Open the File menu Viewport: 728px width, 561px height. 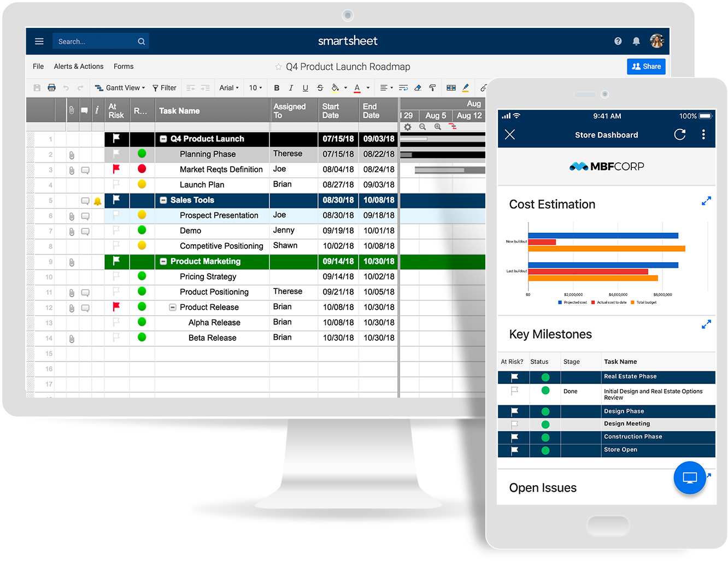38,67
